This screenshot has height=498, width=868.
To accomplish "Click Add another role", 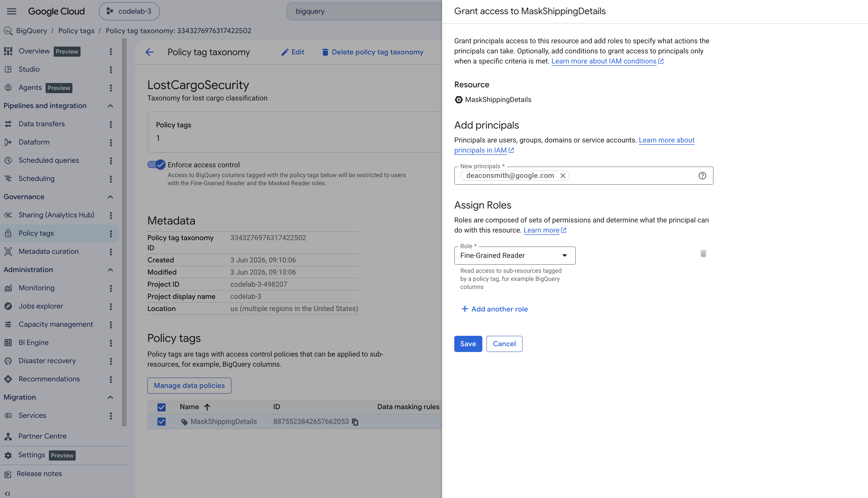I will [494, 309].
